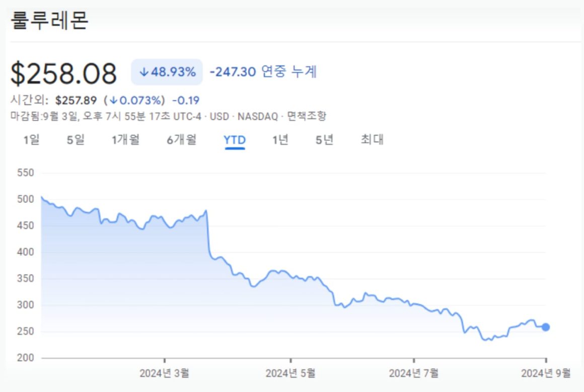Select the YTD range tab

[x=235, y=140]
